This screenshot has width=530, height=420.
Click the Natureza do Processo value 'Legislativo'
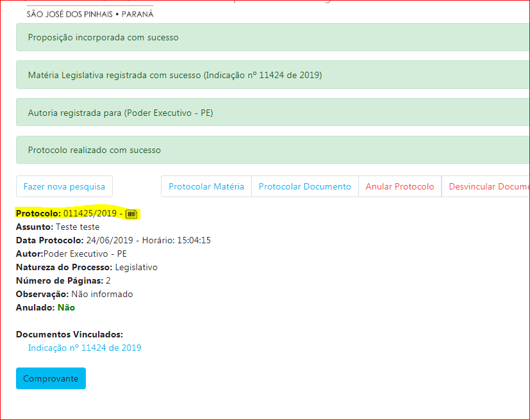[x=137, y=268]
